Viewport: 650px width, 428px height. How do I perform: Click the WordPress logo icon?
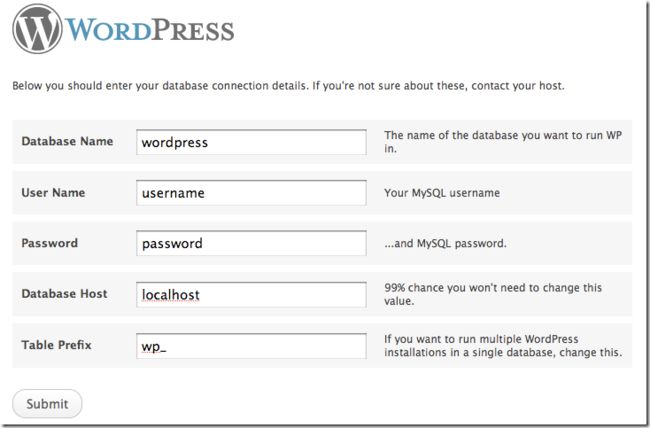pyautogui.click(x=37, y=29)
